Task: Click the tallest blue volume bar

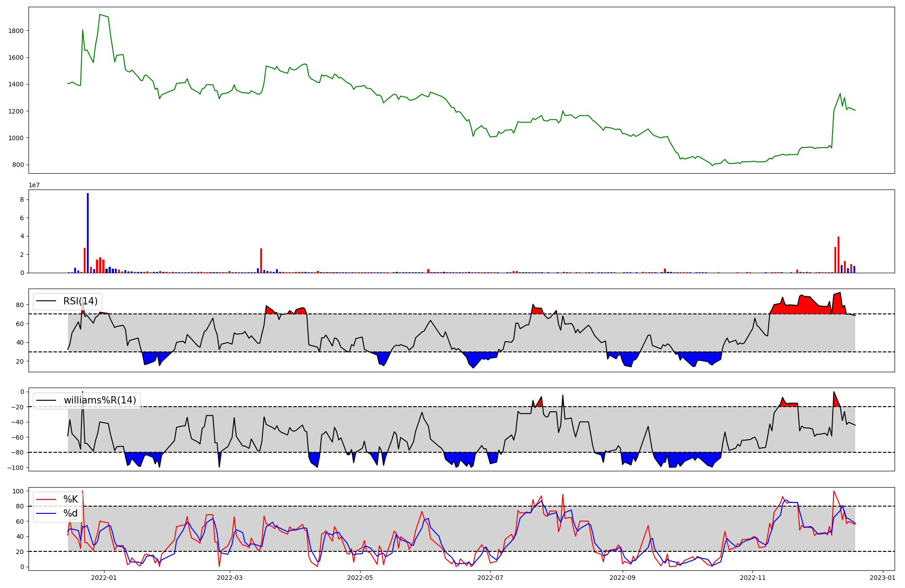Action: 88,233
